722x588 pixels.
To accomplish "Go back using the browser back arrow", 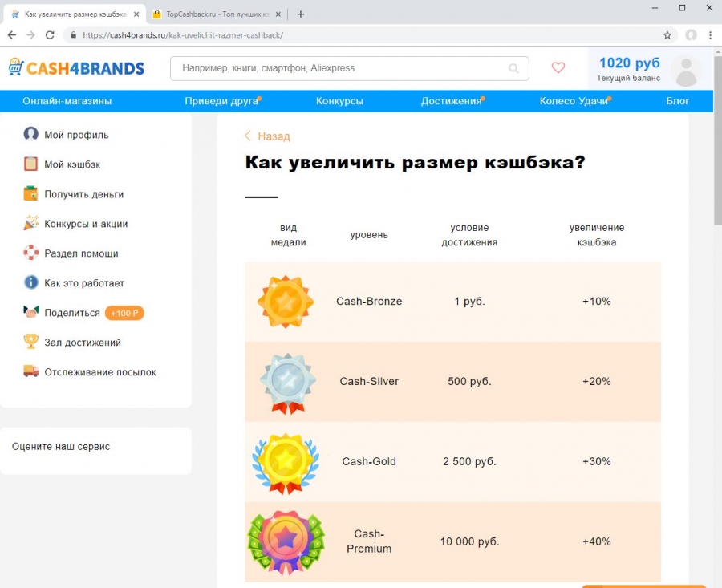I will point(12,35).
